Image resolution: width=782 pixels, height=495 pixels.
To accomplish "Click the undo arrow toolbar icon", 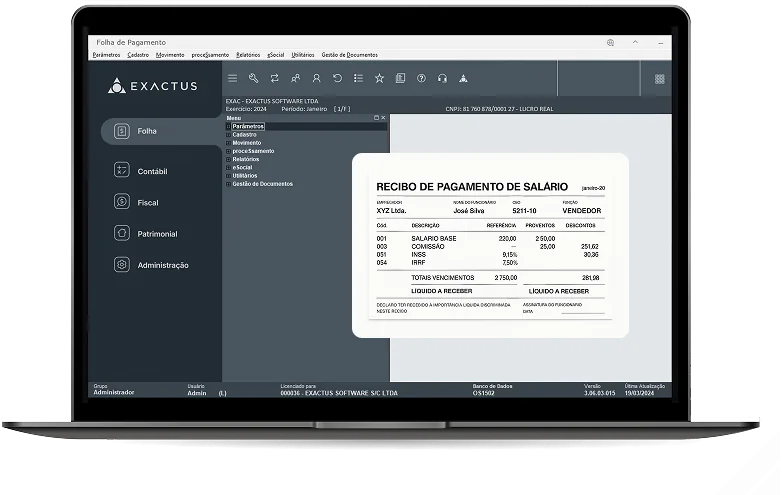I will click(337, 78).
